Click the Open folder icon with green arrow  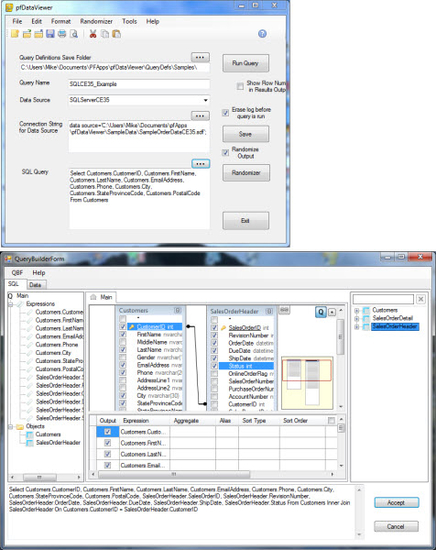27,34
